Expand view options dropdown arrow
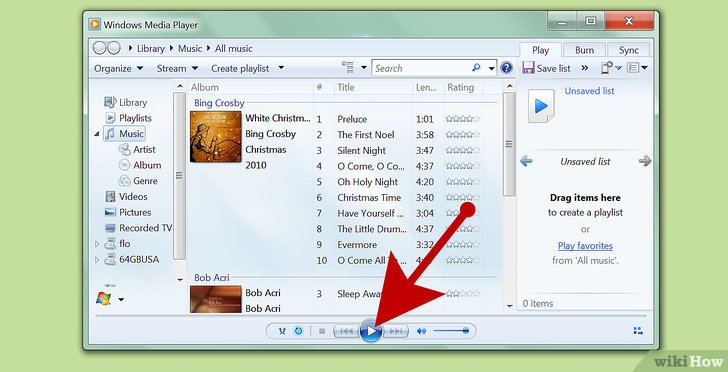This screenshot has height=372, width=728. pos(364,68)
